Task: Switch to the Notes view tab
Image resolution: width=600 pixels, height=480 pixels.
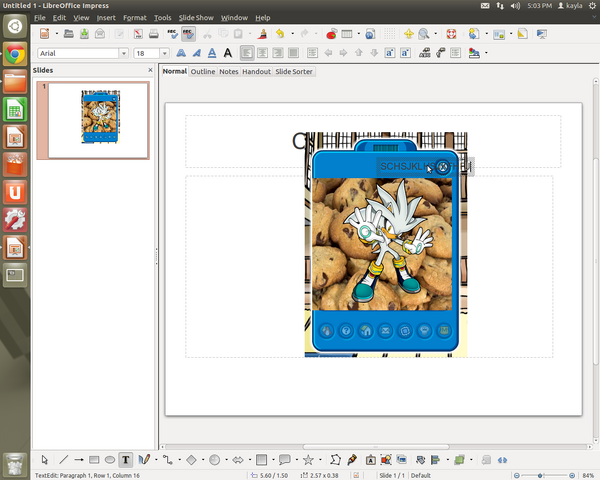Action: click(229, 72)
